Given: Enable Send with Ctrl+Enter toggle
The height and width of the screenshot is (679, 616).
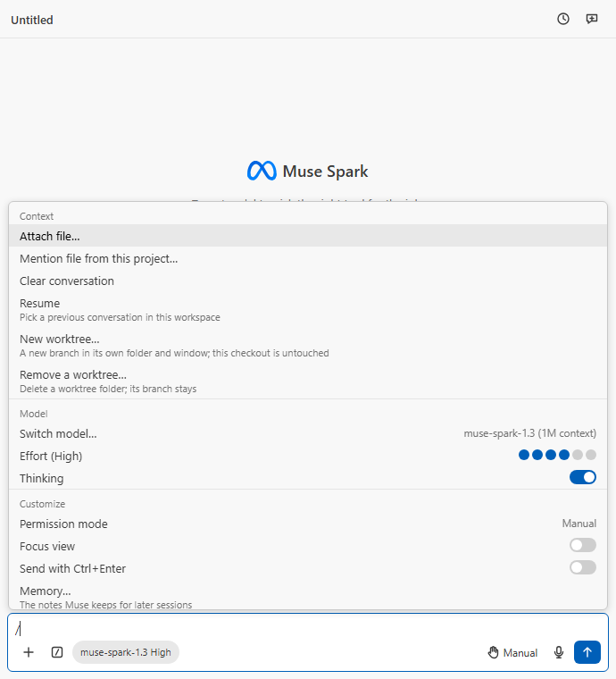Looking at the screenshot, I should [583, 567].
